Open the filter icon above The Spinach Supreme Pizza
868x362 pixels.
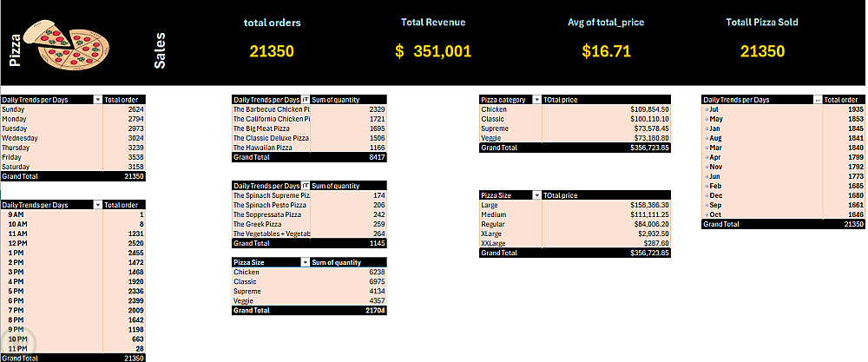pyautogui.click(x=305, y=186)
